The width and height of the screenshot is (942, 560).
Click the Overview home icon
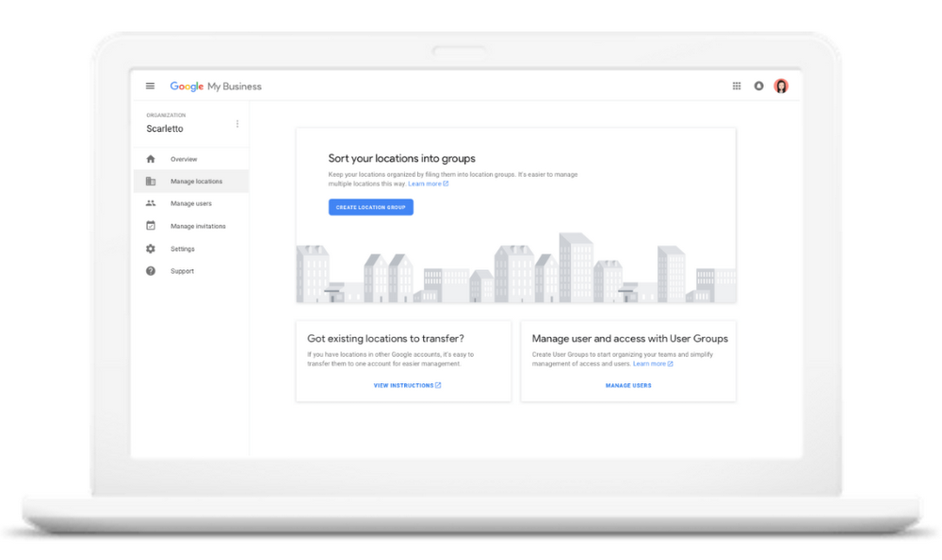(151, 159)
